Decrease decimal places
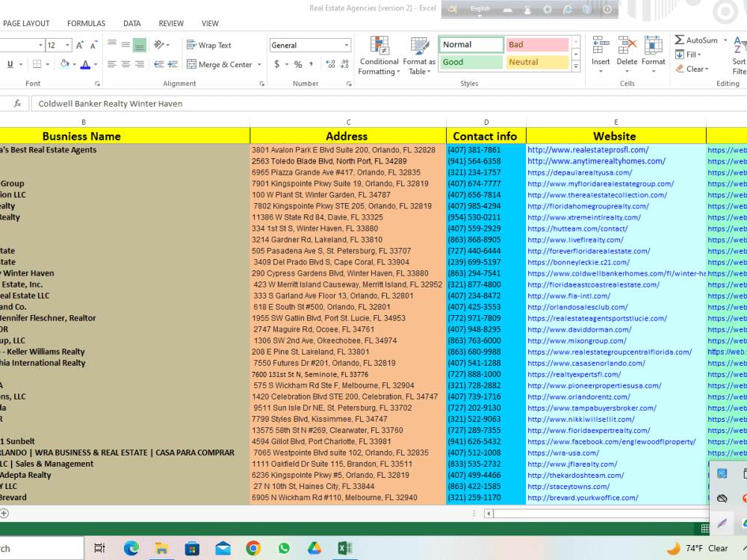 pos(344,64)
